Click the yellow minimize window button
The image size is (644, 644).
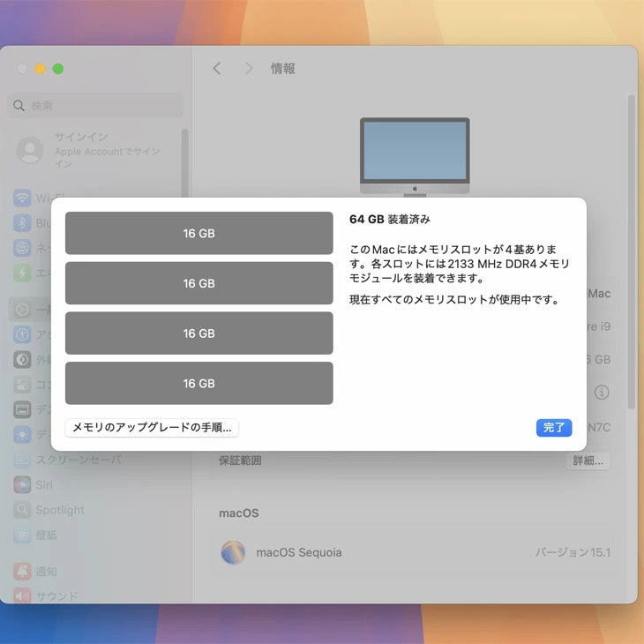click(41, 69)
